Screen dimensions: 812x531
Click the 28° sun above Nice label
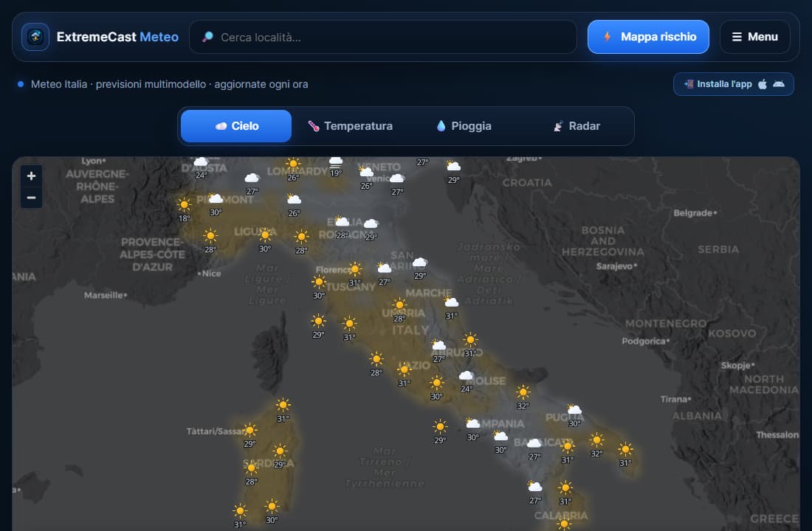(210, 236)
